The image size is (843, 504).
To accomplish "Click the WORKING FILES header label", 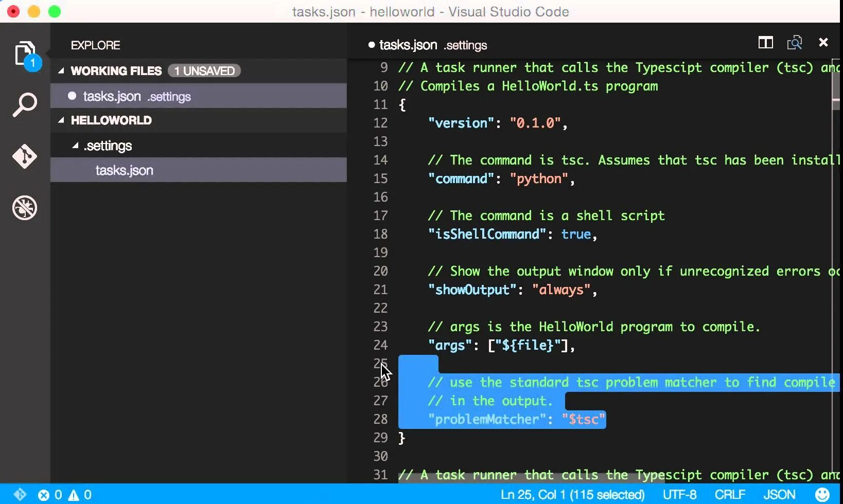I will click(116, 71).
